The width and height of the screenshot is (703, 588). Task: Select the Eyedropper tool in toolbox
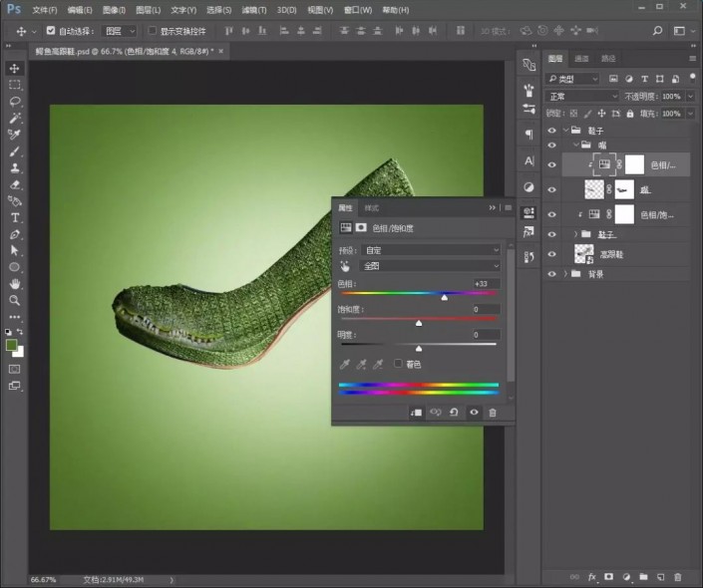pos(14,134)
